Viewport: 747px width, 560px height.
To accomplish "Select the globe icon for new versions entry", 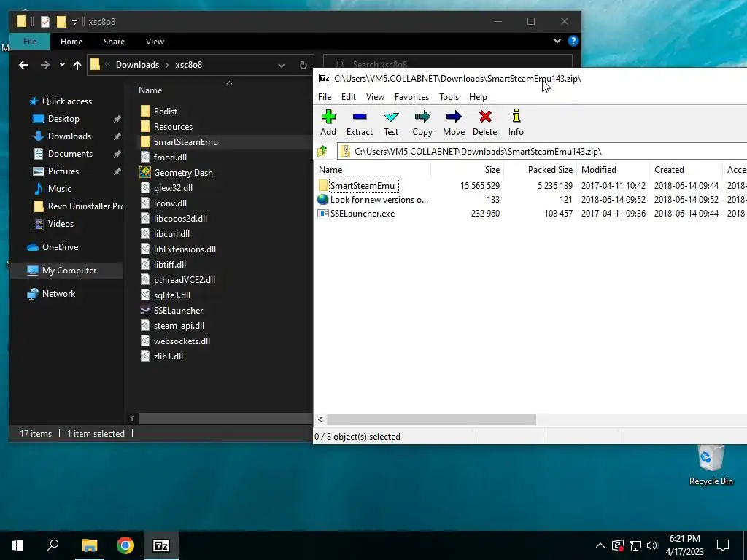I will click(323, 200).
